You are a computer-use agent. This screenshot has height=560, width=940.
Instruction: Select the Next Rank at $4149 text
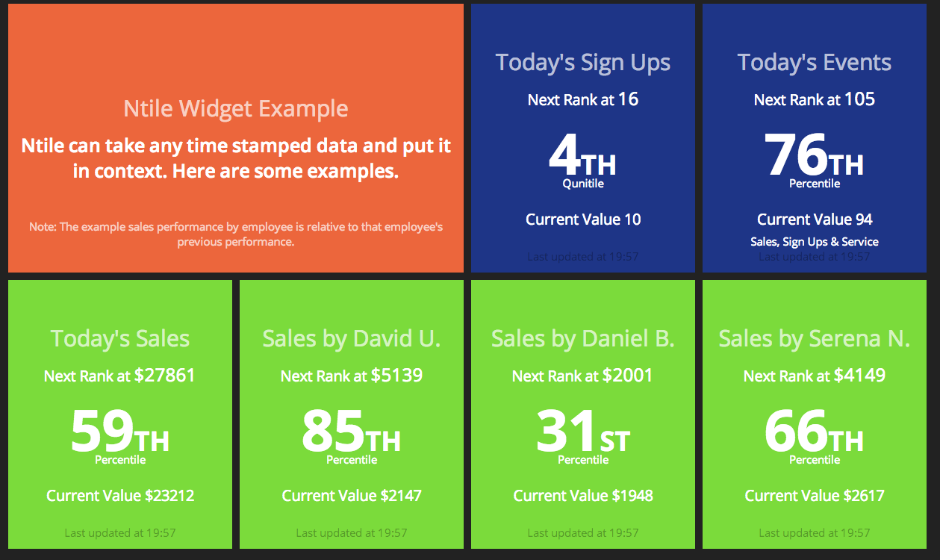(x=815, y=376)
